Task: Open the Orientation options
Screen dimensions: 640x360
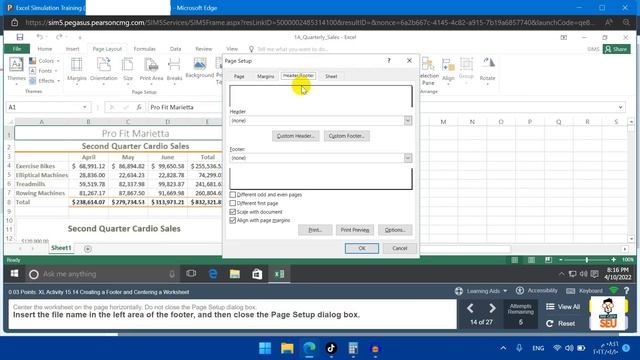Action: click(104, 70)
